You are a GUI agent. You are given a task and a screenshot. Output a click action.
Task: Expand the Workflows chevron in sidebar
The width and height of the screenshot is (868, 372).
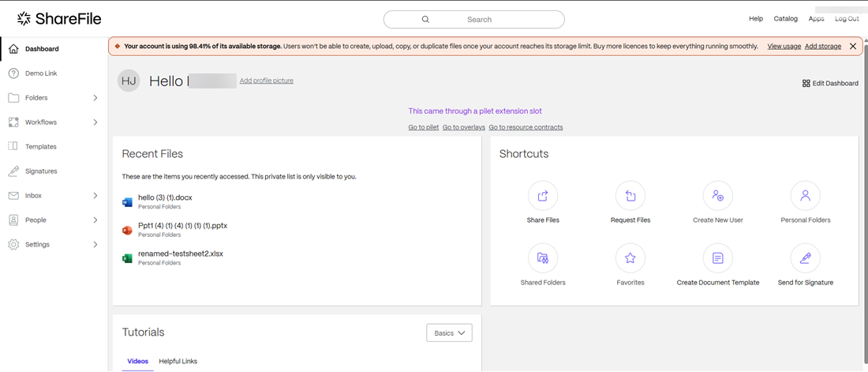tap(95, 122)
